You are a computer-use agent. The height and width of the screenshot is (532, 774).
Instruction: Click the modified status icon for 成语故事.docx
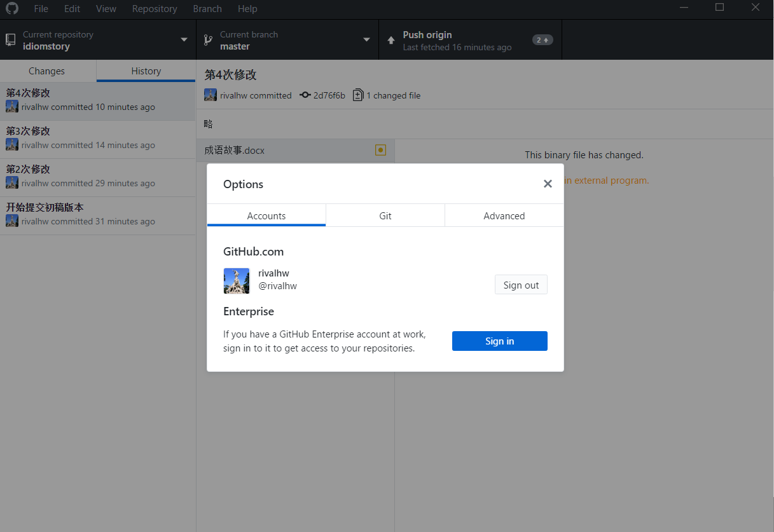380,151
